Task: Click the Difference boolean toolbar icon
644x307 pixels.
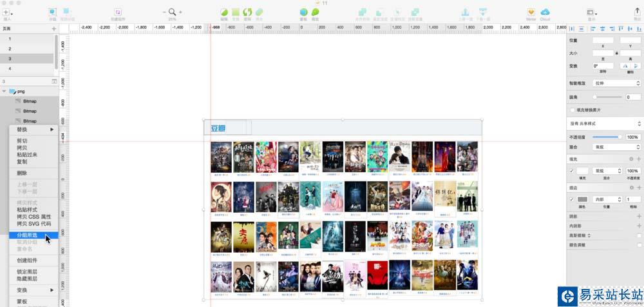Action: pyautogui.click(x=415, y=12)
